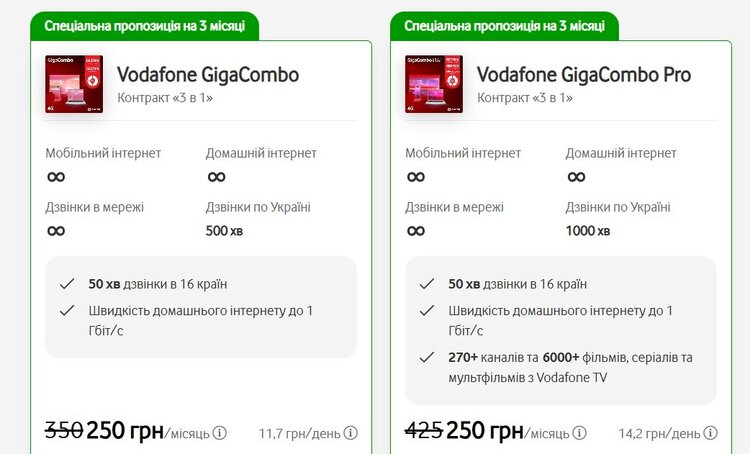Click special offer badge on GigaCombo Pro card
Screen dimensions: 750x454
(x=504, y=26)
